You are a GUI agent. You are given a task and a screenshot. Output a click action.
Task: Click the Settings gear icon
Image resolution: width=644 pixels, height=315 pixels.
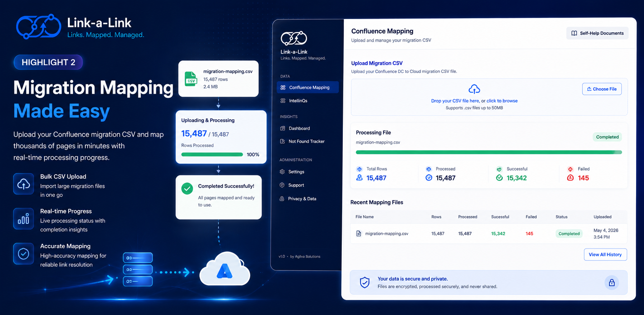[282, 172]
